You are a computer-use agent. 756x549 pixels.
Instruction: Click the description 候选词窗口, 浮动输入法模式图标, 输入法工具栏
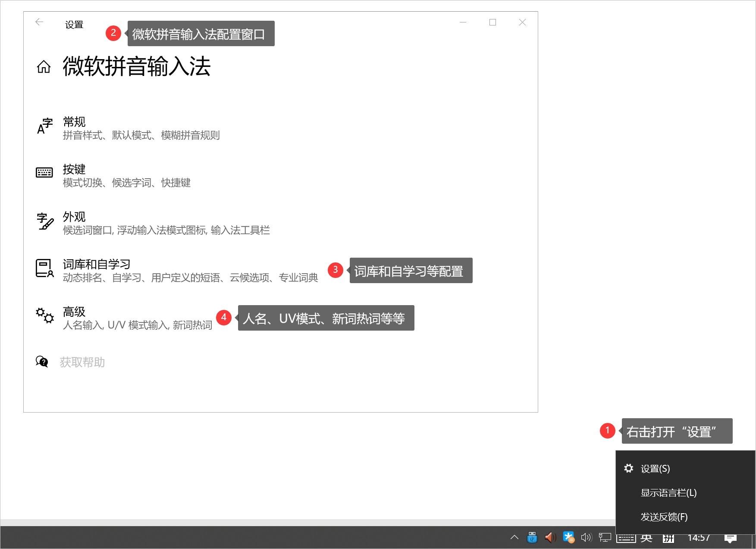click(166, 230)
